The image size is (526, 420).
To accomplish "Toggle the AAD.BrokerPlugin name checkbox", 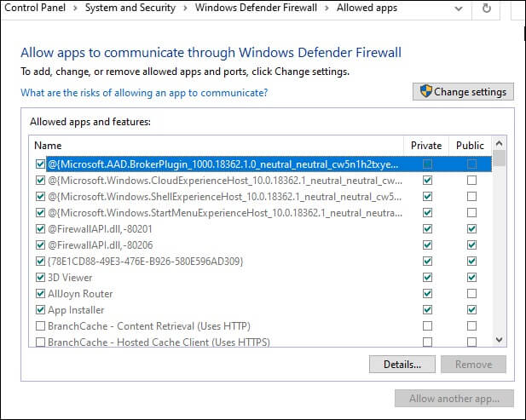I will click(40, 164).
